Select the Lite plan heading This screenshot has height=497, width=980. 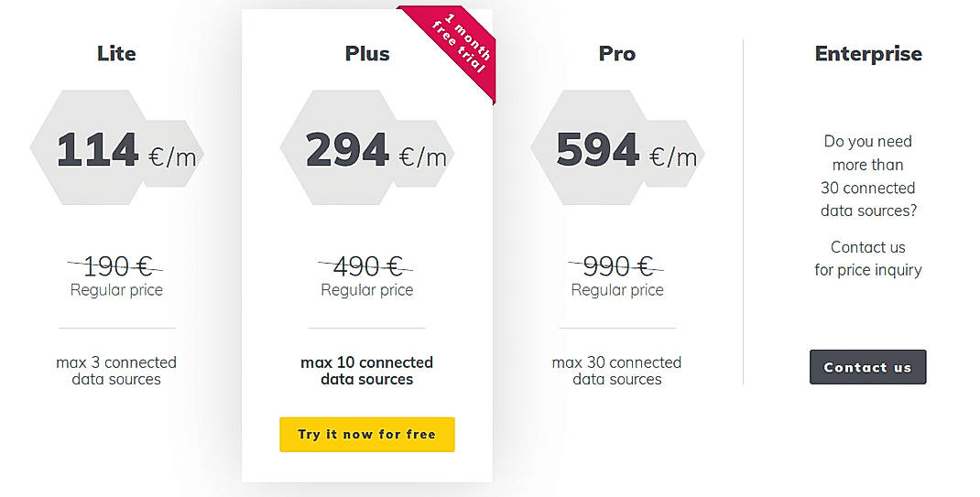[x=116, y=54]
